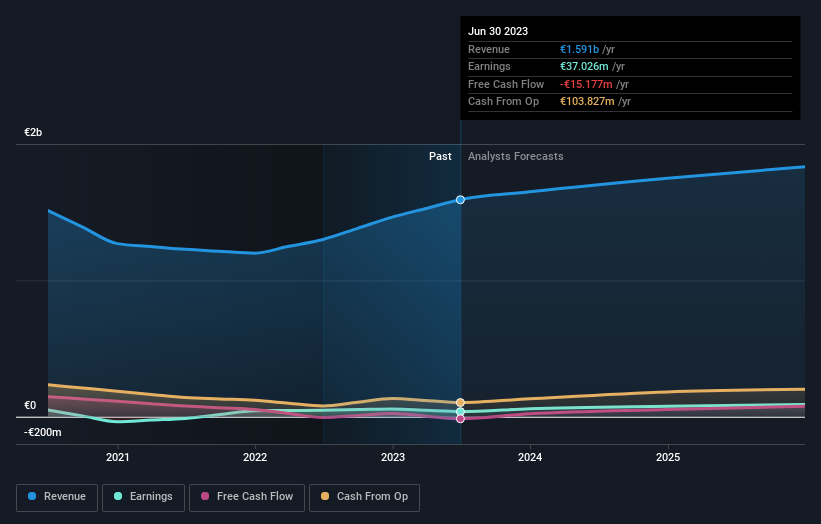The width and height of the screenshot is (821, 524).
Task: Click the 2023 x-axis label
Action: pos(393,457)
